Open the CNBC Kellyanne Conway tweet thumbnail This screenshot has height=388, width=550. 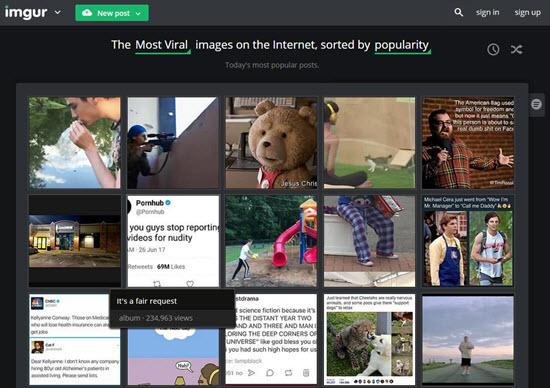(74, 340)
